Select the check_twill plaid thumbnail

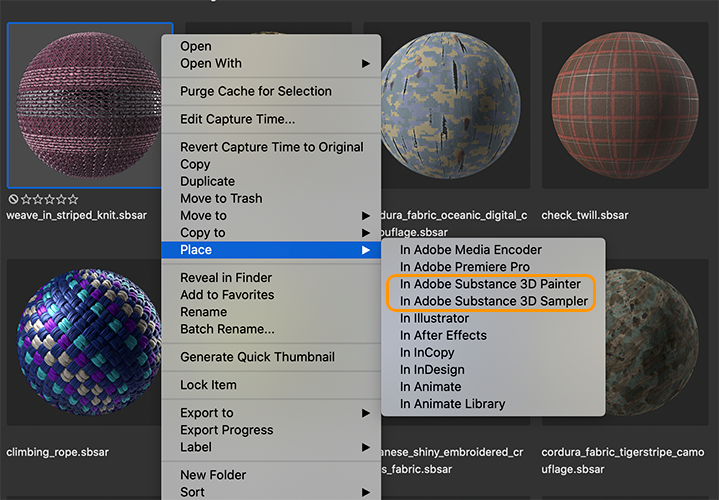pos(625,106)
